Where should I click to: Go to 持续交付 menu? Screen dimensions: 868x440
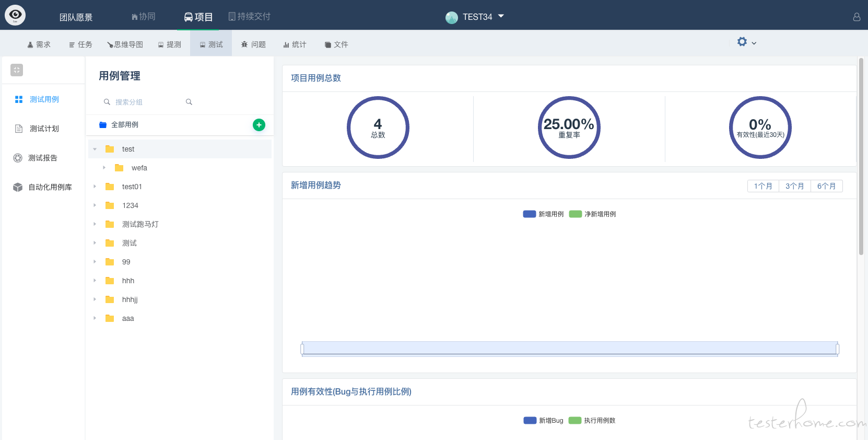250,17
